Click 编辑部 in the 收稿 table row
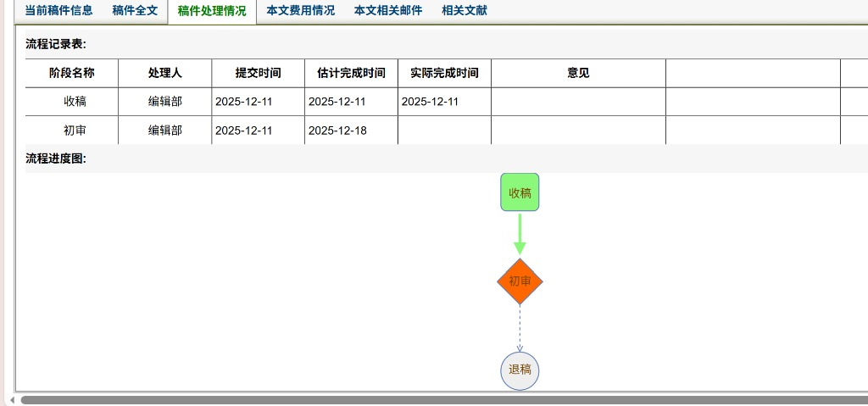Viewport: 868px width, 406px height. coord(165,102)
